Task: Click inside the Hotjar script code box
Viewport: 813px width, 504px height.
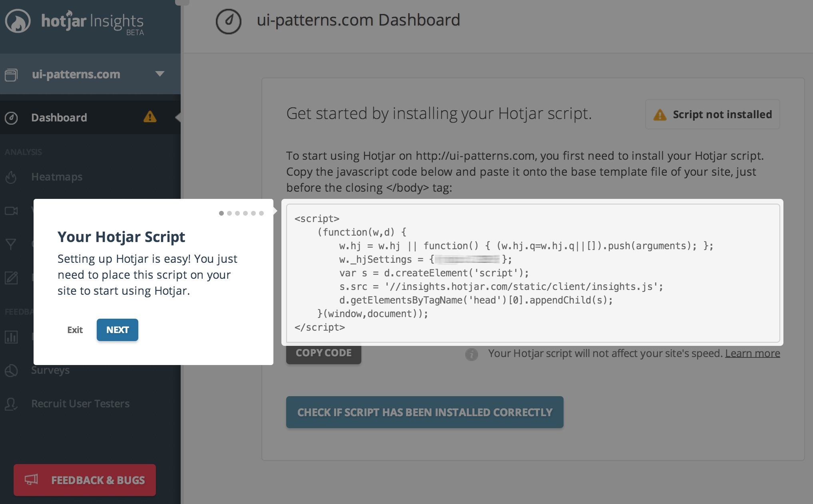Action: (532, 273)
